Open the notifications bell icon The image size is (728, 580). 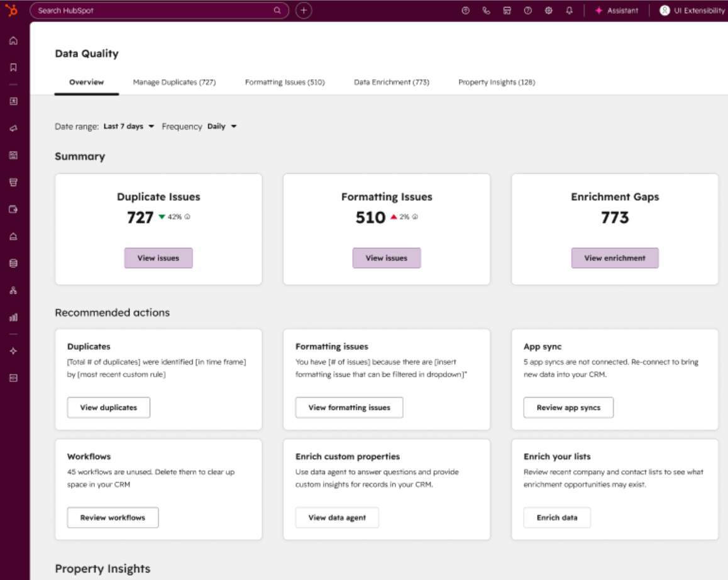click(569, 11)
